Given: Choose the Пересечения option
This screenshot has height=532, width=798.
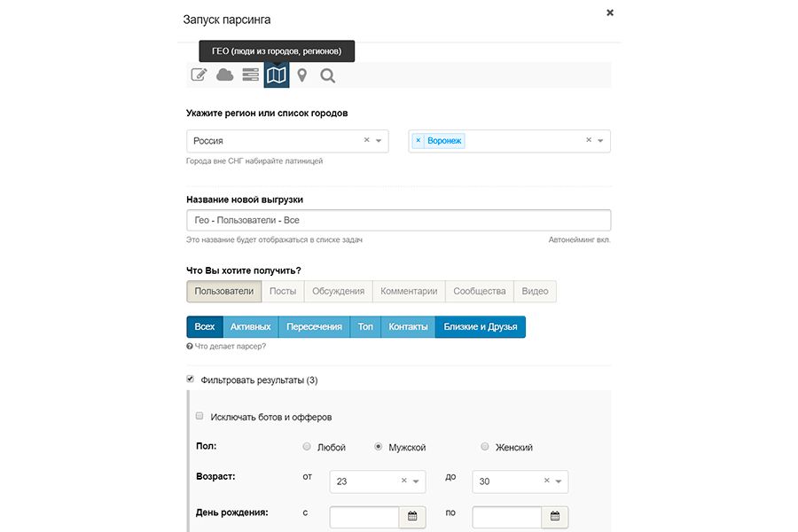Looking at the screenshot, I should tap(314, 327).
